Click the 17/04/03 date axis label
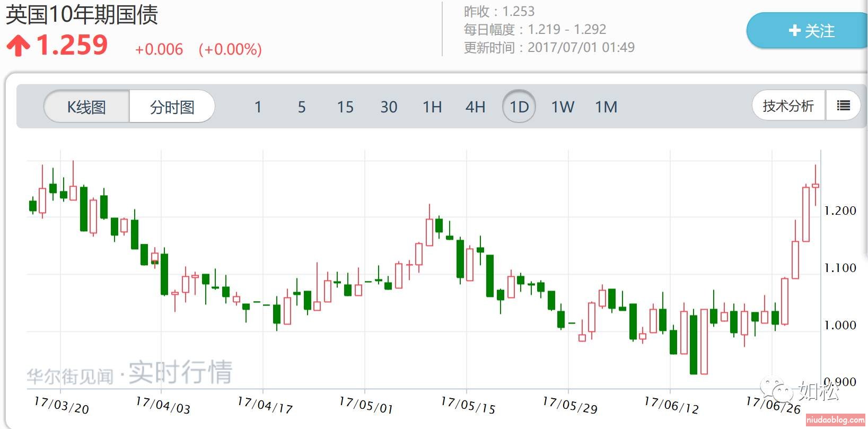This screenshot has height=429, width=868. pos(163,405)
